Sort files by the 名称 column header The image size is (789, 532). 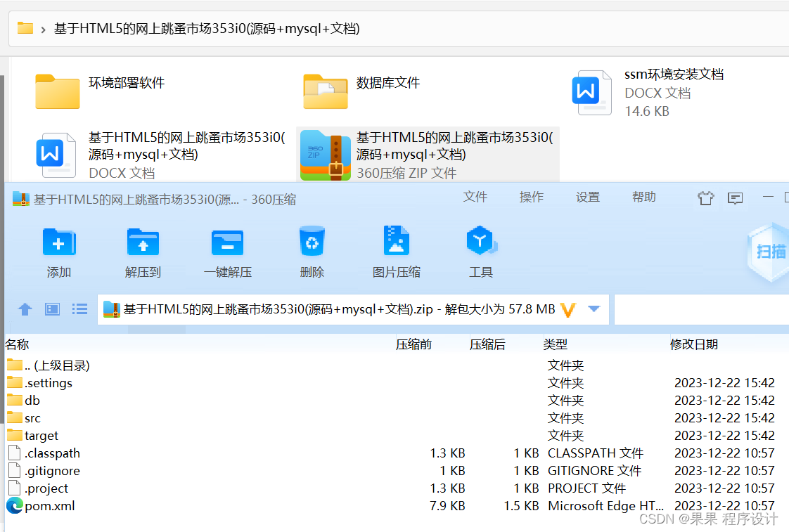[17, 344]
